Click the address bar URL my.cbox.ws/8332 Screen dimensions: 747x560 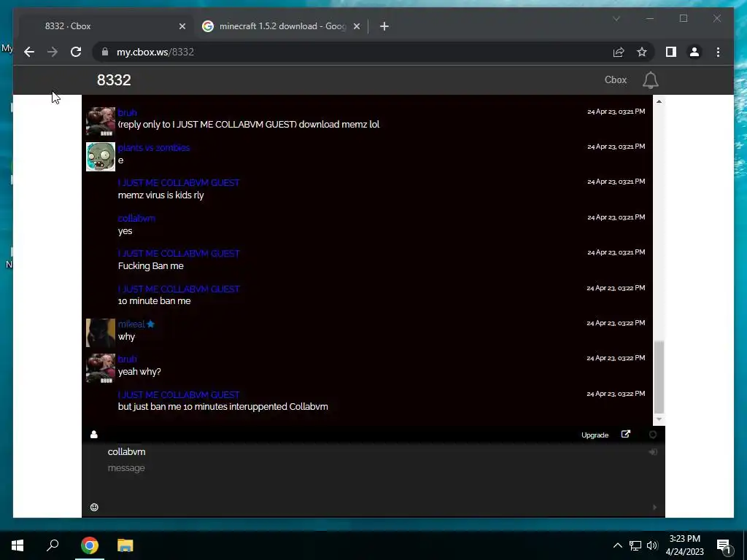155,52
